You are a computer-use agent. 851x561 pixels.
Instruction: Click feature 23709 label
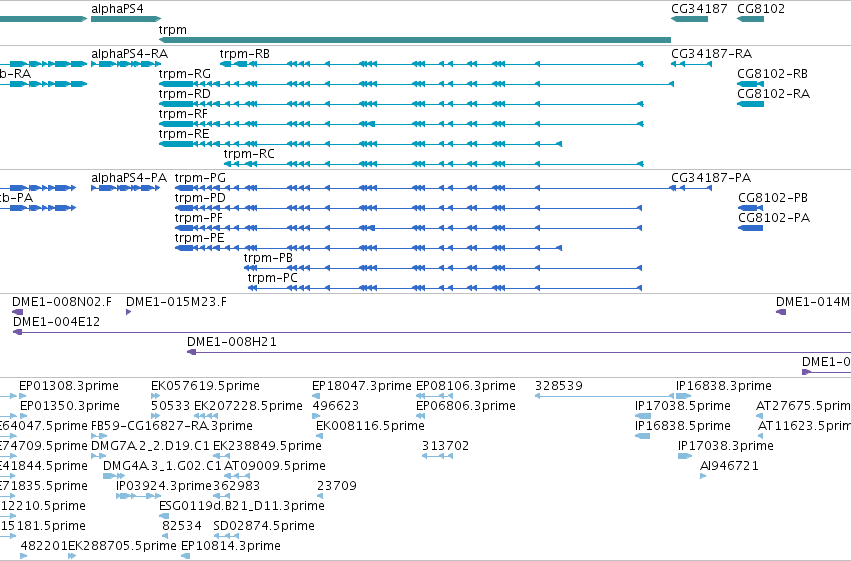coord(336,486)
